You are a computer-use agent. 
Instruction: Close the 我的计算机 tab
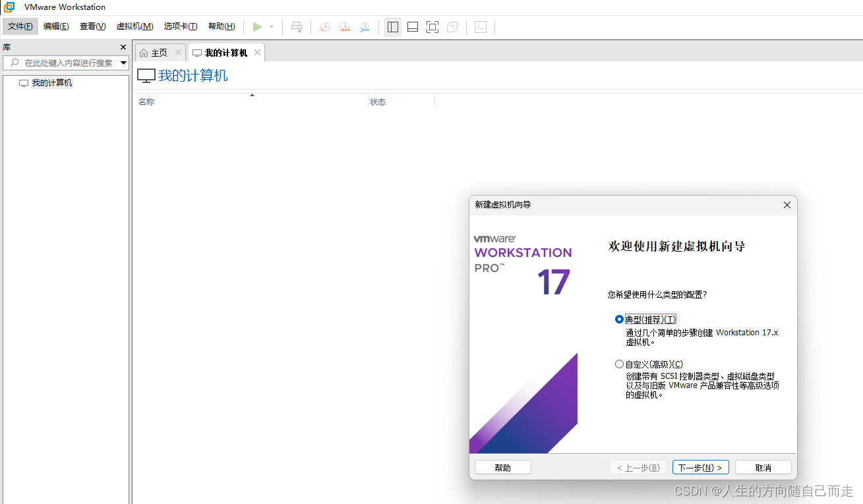click(257, 53)
